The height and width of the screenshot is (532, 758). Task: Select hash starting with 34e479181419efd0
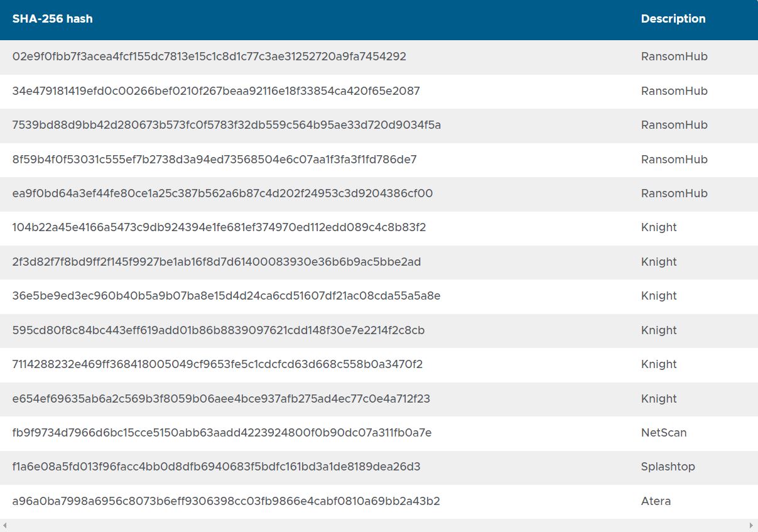point(216,91)
